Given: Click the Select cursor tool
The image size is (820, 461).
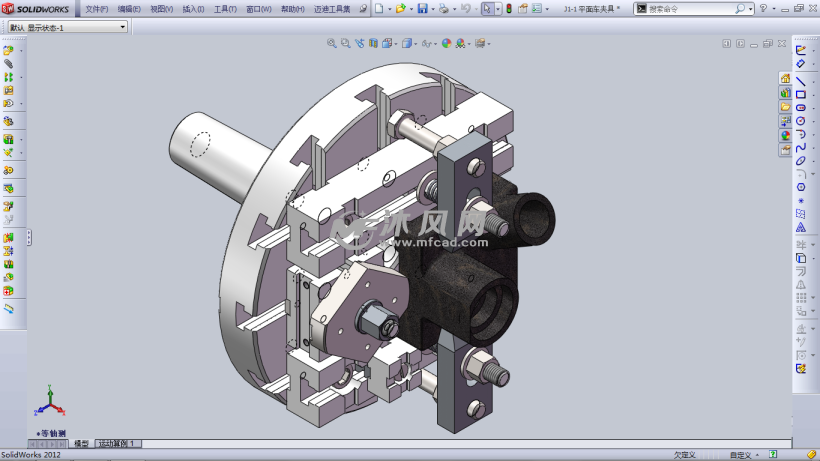Looking at the screenshot, I should click(x=486, y=9).
